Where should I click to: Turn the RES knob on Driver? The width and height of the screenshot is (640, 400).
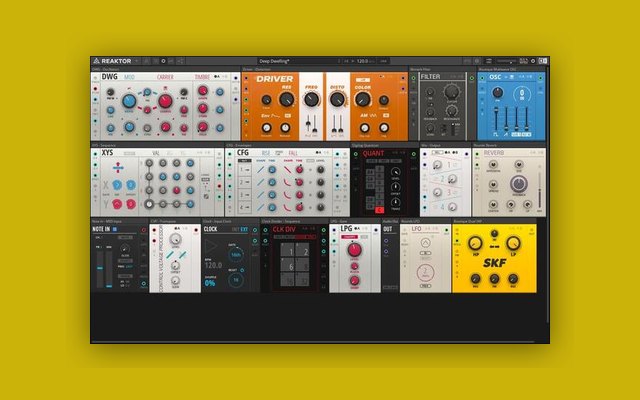tap(287, 99)
